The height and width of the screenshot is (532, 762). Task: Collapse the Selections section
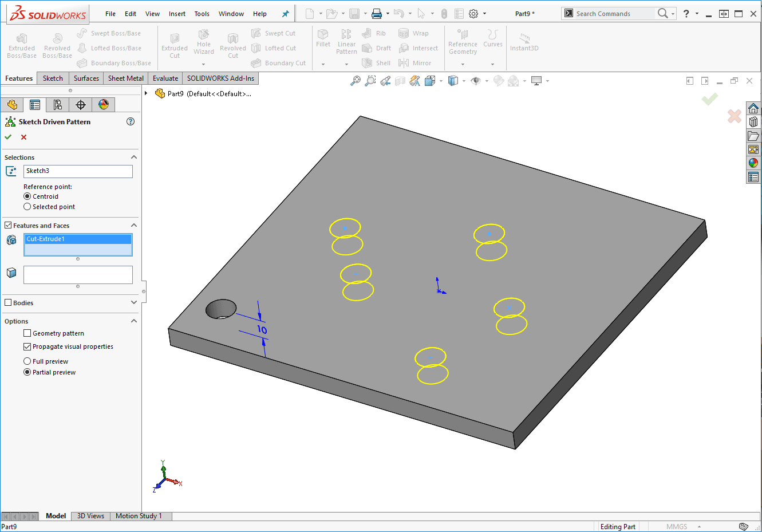click(134, 157)
